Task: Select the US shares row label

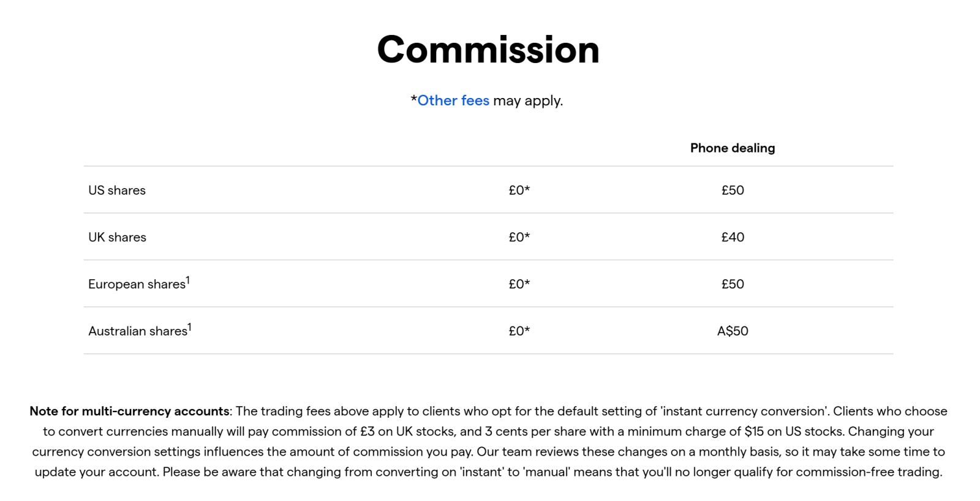Action: (117, 190)
